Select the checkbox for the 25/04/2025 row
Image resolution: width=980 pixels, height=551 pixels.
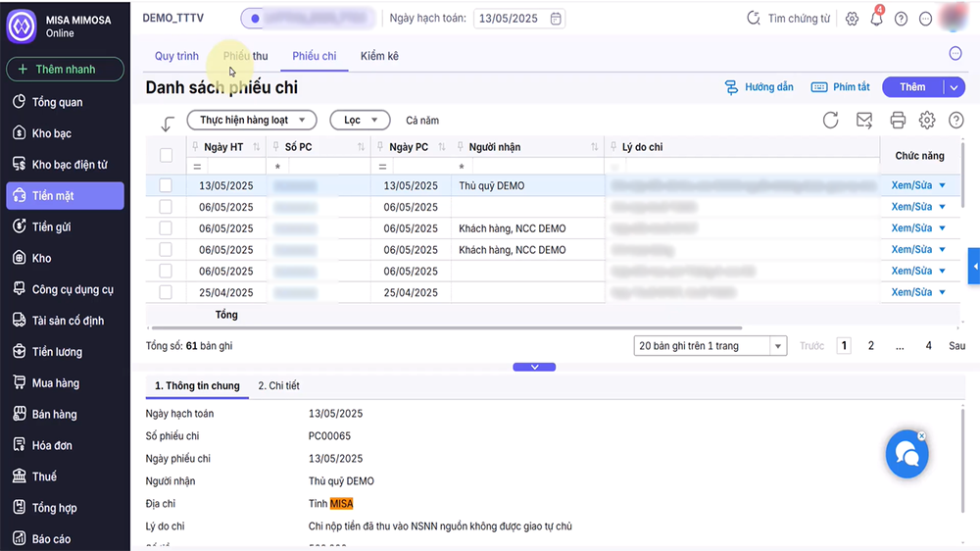click(x=166, y=292)
